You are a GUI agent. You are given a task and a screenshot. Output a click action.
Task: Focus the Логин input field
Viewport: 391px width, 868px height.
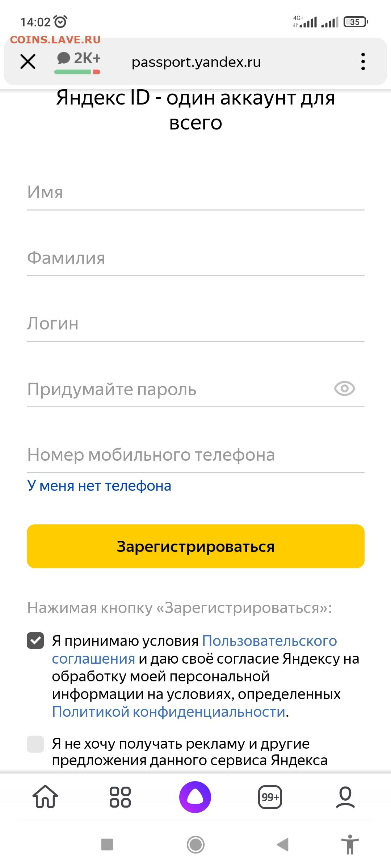click(x=195, y=324)
